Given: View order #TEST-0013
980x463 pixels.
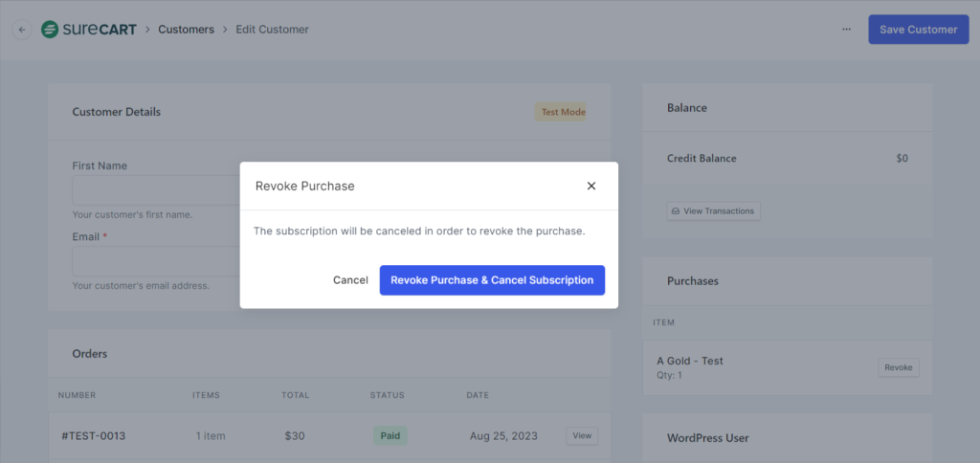Looking at the screenshot, I should tap(582, 435).
